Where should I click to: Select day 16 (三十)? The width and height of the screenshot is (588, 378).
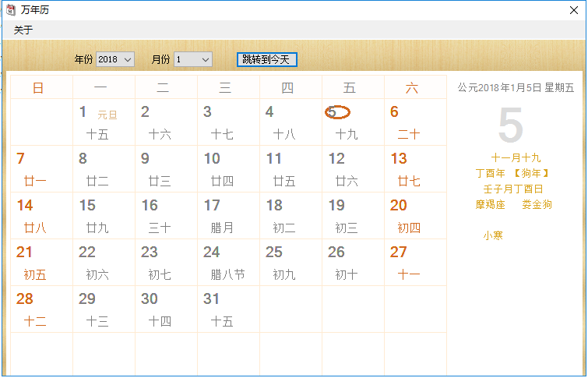(166, 215)
